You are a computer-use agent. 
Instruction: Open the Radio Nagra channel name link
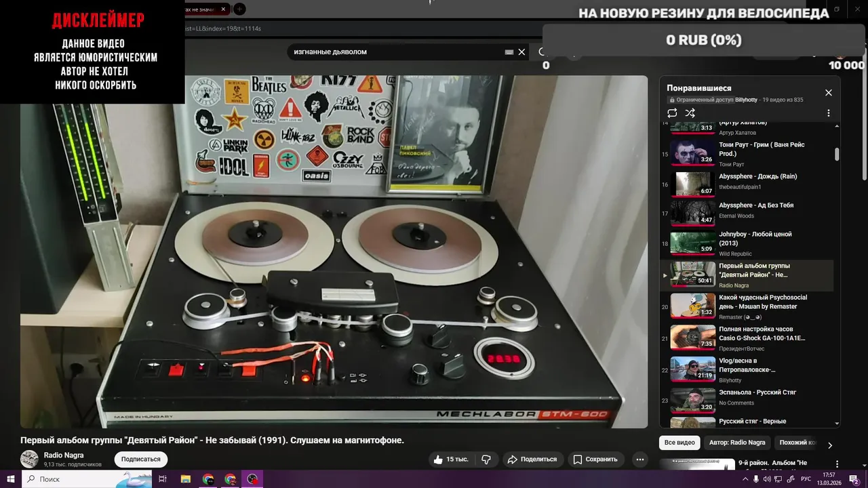64,455
